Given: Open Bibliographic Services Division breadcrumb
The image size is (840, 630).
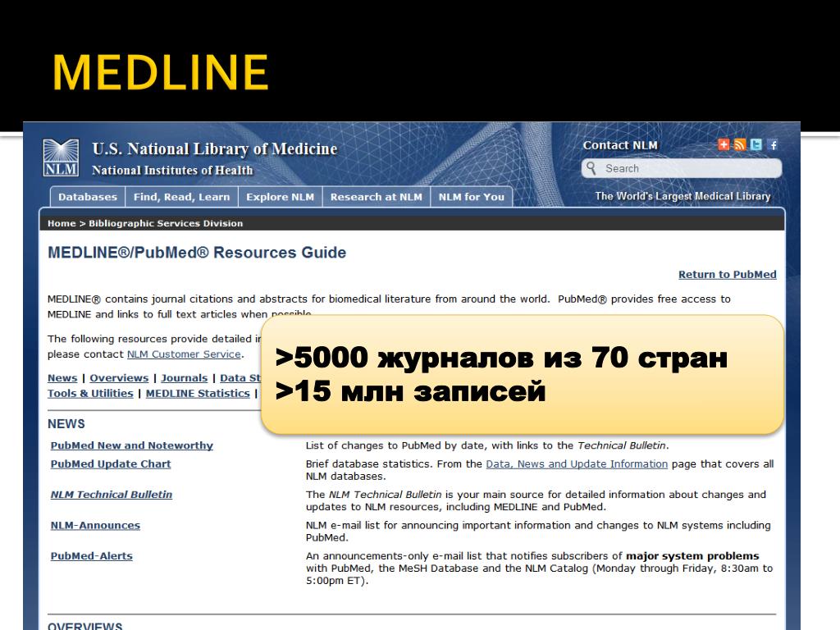Looking at the screenshot, I should tap(166, 223).
